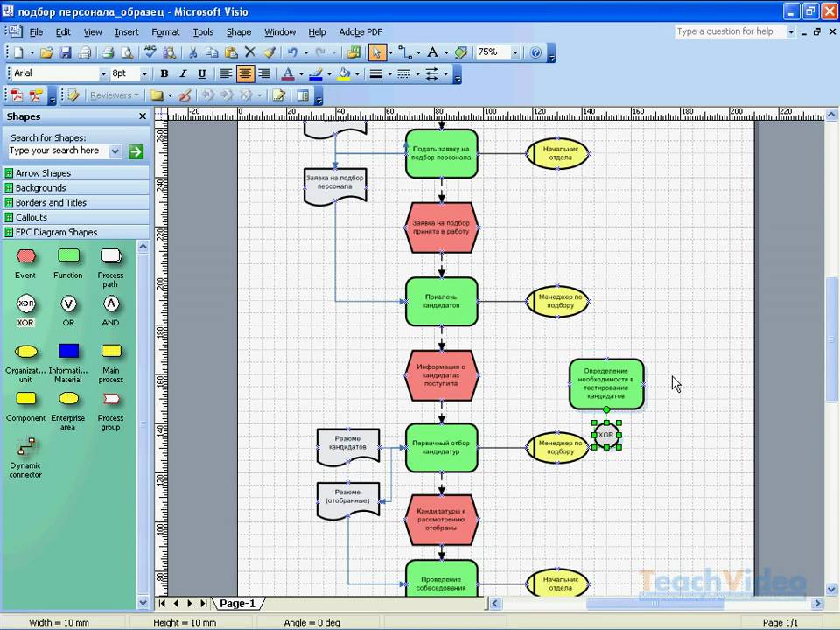The height and width of the screenshot is (630, 840).
Task: Paste using the clipboard icon
Action: pos(231,52)
